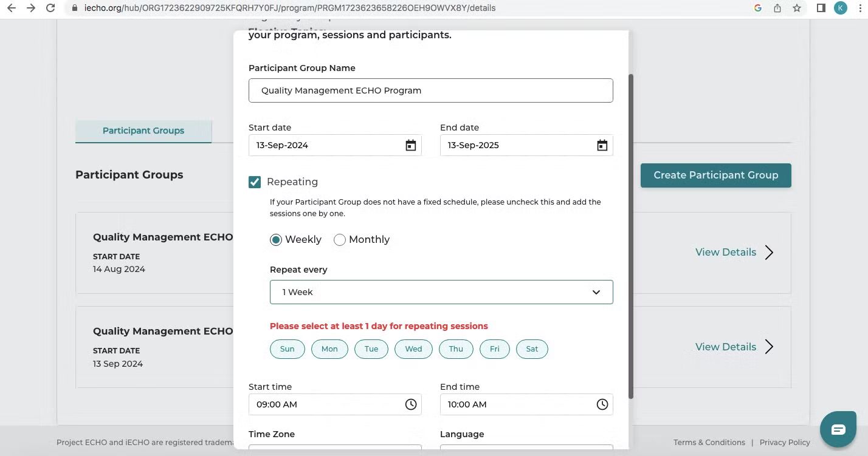
Task: Click the browser share icon
Action: point(777,9)
